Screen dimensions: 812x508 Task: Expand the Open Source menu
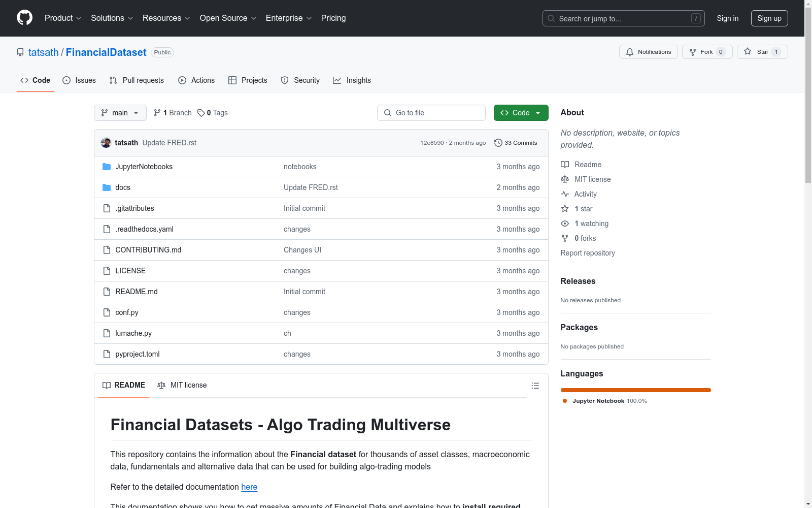[x=228, y=18]
